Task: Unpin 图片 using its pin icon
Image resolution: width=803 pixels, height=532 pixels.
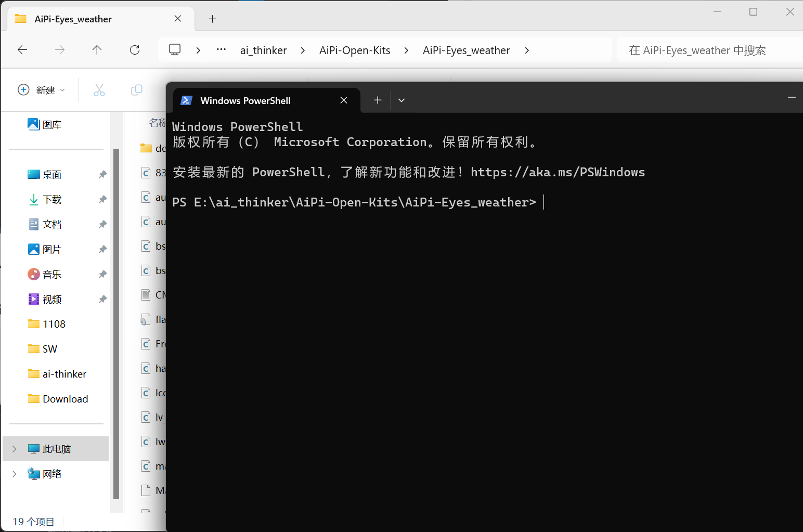Action: pyautogui.click(x=102, y=250)
